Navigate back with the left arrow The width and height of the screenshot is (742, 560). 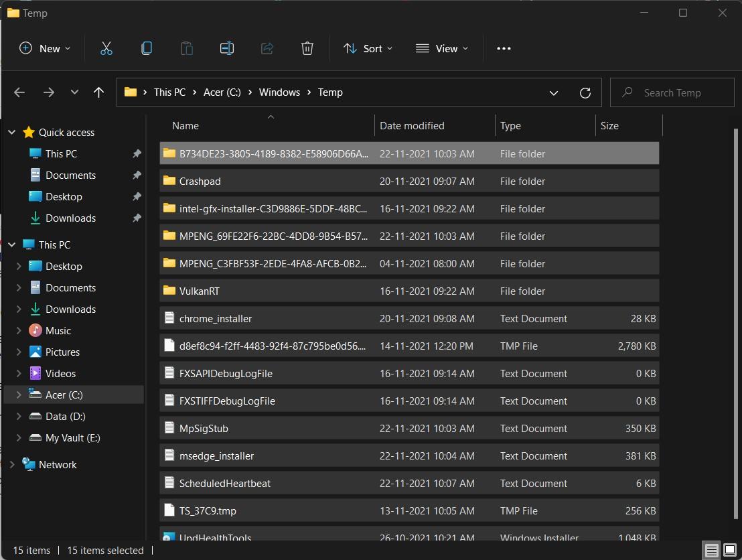[x=19, y=92]
